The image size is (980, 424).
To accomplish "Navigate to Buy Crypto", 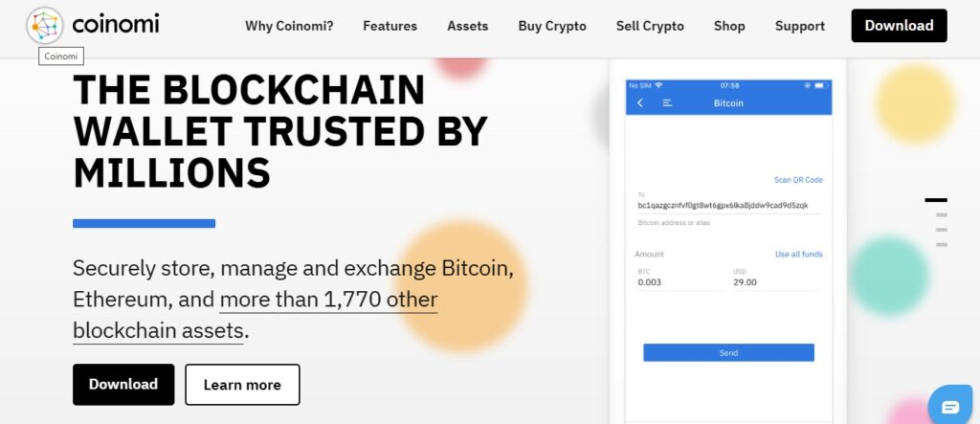I will click(x=552, y=26).
